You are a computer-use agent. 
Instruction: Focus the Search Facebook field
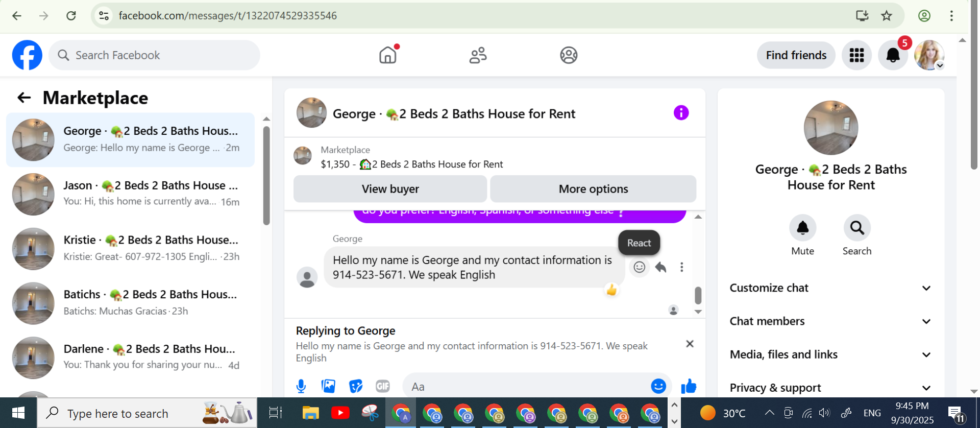point(154,55)
